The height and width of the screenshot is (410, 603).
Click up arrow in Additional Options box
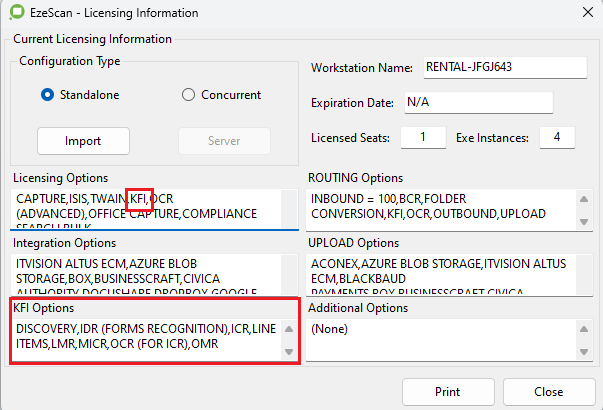[x=584, y=329]
